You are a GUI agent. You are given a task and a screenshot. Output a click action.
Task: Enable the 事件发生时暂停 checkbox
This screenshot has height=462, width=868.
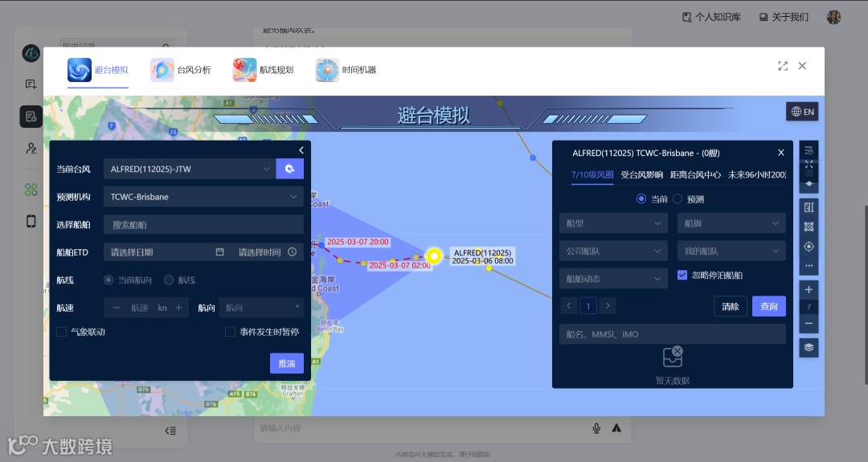click(230, 331)
